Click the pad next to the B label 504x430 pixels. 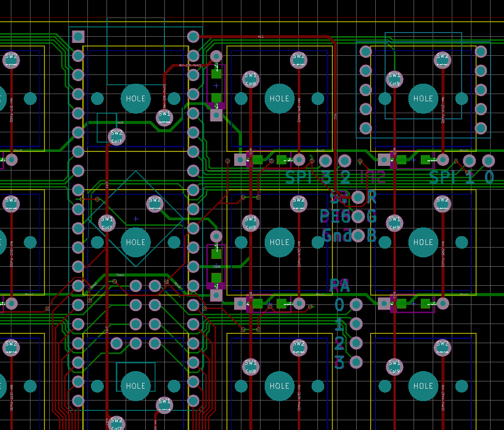pos(358,235)
